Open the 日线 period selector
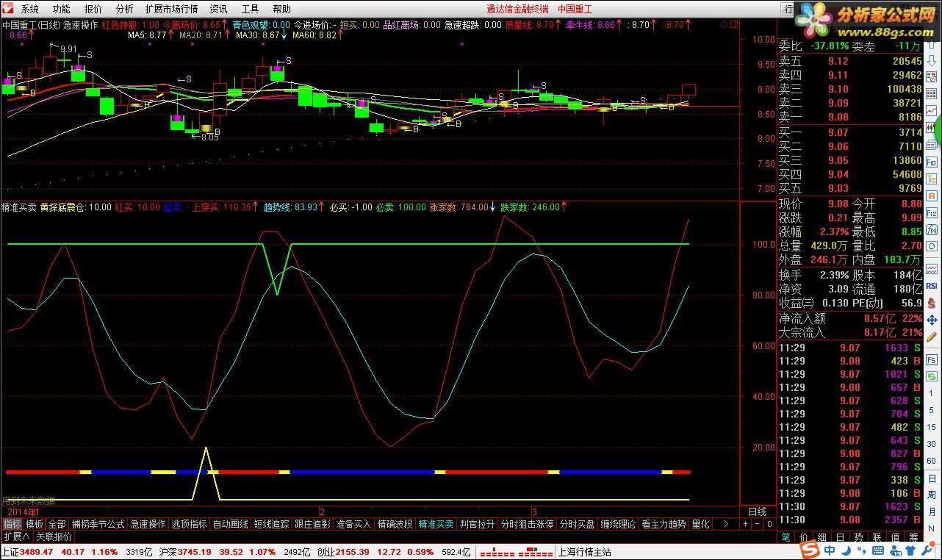 [x=757, y=511]
